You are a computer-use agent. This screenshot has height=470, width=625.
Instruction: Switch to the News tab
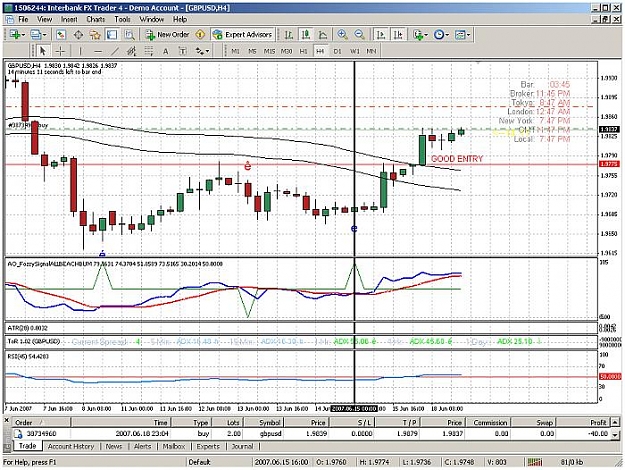point(114,446)
